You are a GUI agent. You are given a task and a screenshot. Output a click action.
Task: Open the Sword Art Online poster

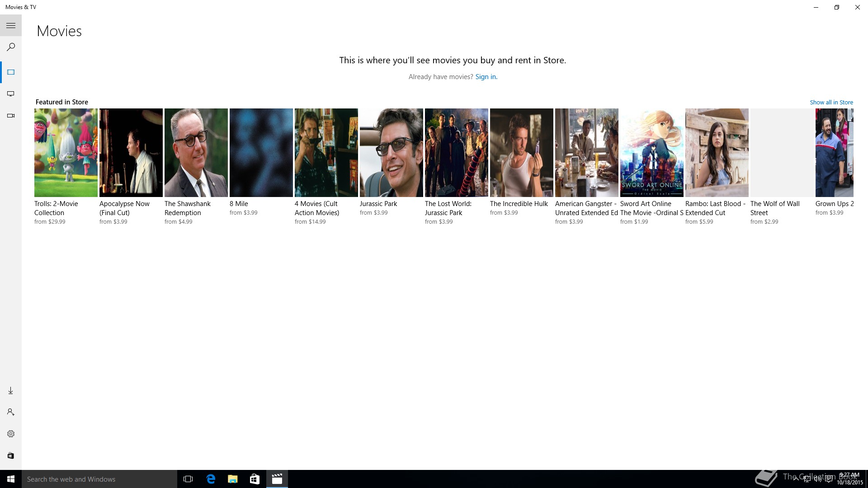point(652,153)
